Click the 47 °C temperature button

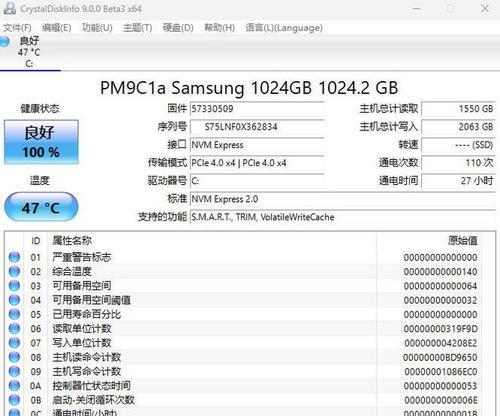pos(41,207)
